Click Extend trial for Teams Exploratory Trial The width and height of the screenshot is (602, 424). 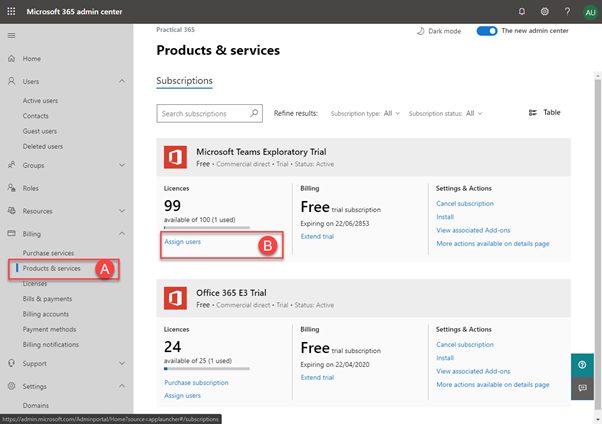click(x=317, y=237)
